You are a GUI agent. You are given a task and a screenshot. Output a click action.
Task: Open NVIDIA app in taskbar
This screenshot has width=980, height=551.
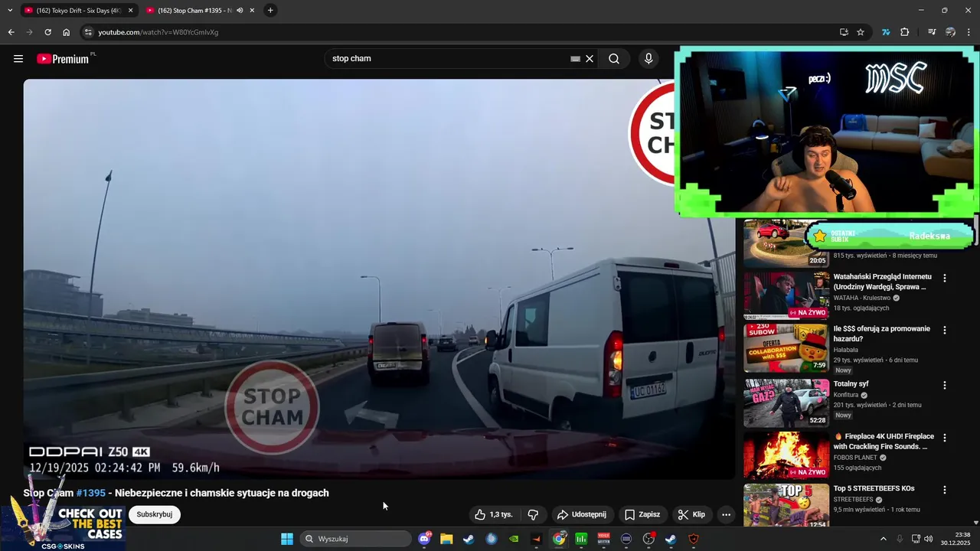[514, 539]
